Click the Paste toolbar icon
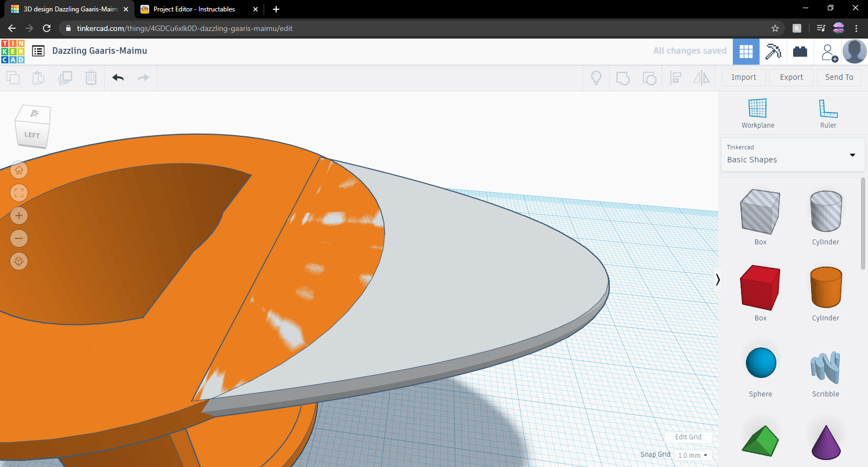The width and height of the screenshot is (868, 467). coord(39,78)
